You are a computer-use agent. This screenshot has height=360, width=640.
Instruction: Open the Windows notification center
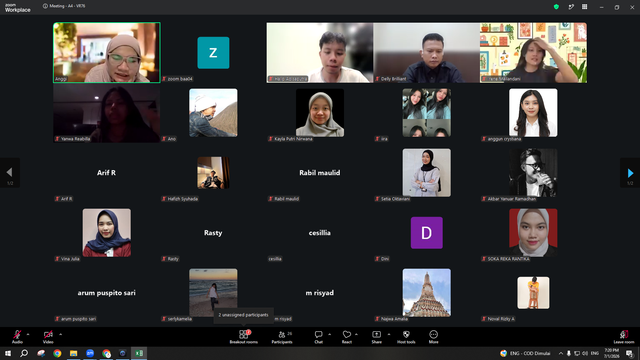(629, 353)
